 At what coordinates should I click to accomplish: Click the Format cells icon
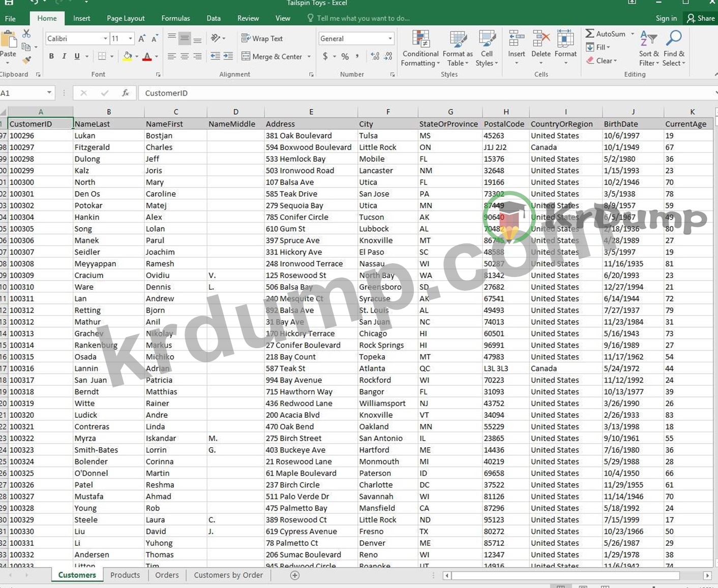pos(565,39)
